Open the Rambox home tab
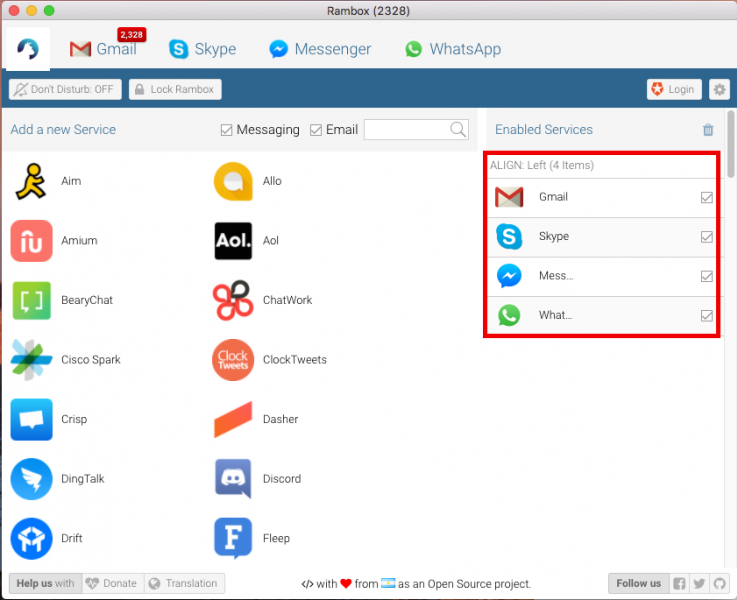Screen dimensions: 737x600 click(28, 49)
